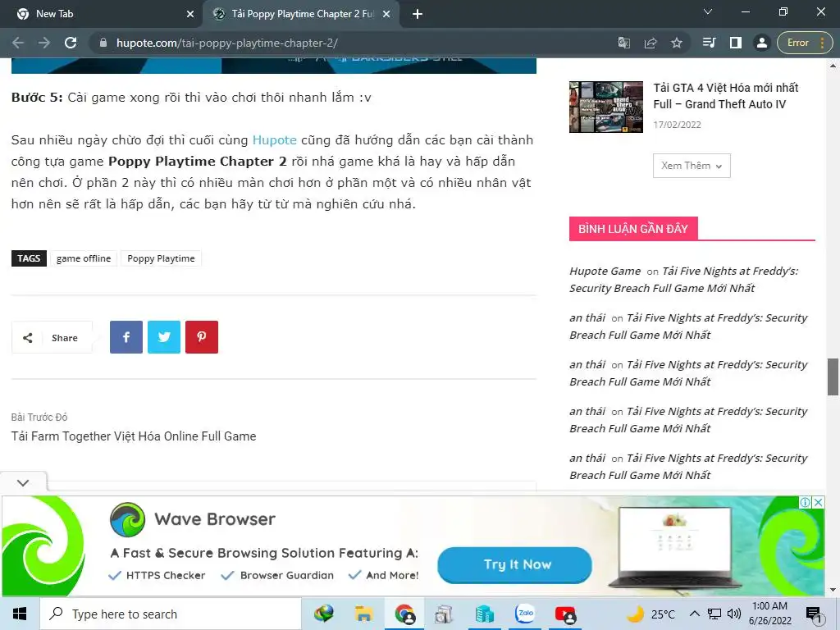Open the network icon in system tray
Viewport: 840px width, 630px height.
click(714, 614)
